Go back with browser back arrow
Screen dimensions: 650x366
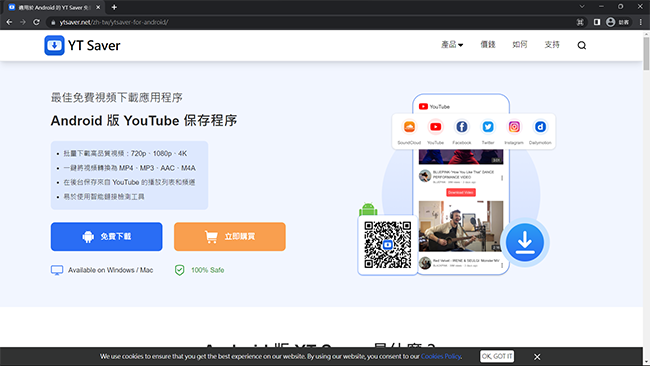click(x=9, y=22)
